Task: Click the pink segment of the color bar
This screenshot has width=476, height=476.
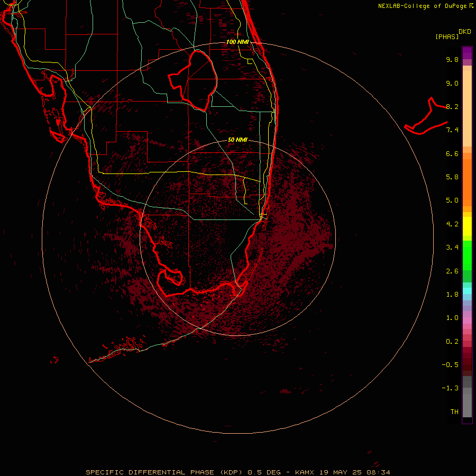Action: click(x=467, y=321)
